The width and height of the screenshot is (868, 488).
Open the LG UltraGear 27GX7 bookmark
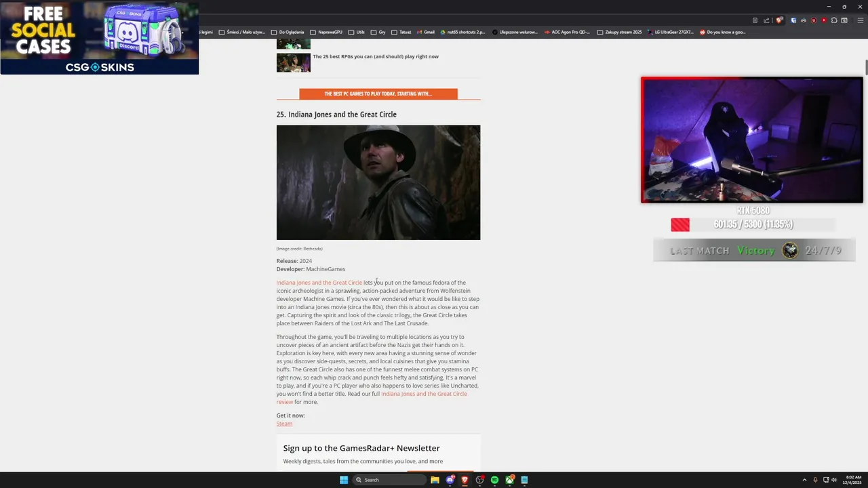tap(671, 32)
